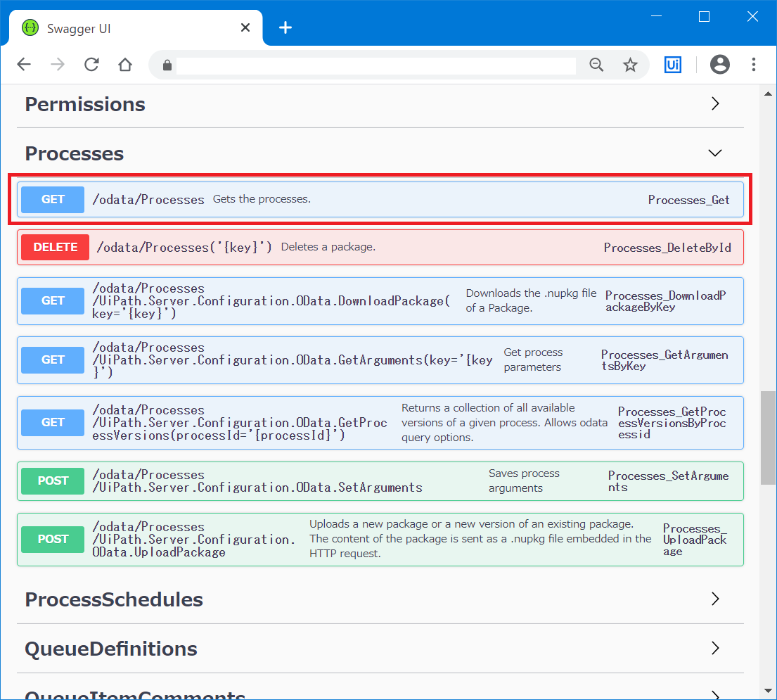Click POST button for SetArguments endpoint

click(x=53, y=481)
